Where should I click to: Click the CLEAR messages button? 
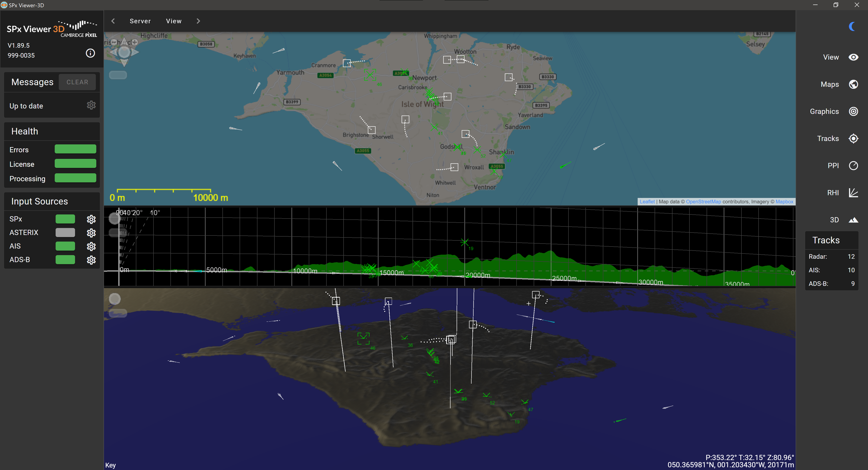point(77,82)
